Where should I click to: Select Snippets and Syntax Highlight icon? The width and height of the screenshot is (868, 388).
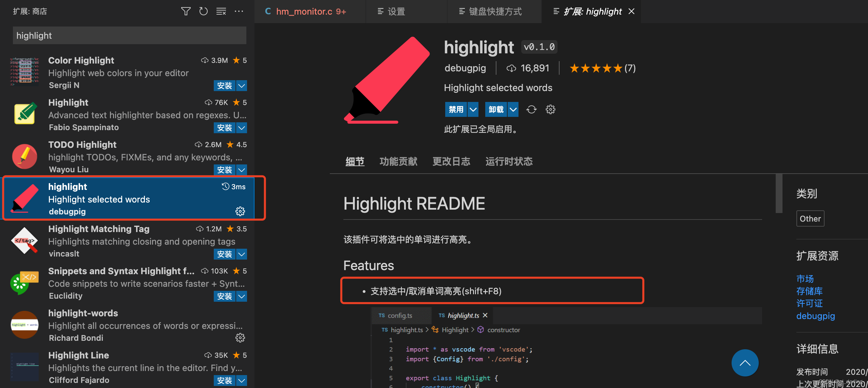[x=24, y=283]
